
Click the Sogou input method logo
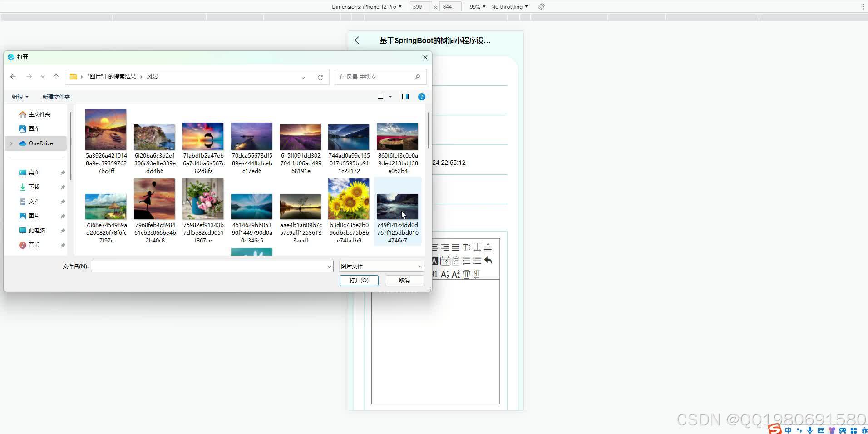[775, 429]
